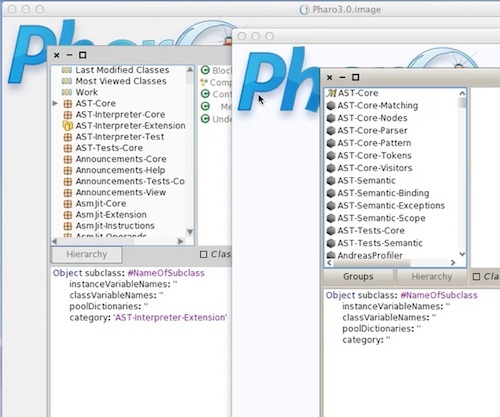Image resolution: width=500 pixels, height=417 pixels.
Task: Select Announcements-Tests-Co package
Action: coord(130,181)
